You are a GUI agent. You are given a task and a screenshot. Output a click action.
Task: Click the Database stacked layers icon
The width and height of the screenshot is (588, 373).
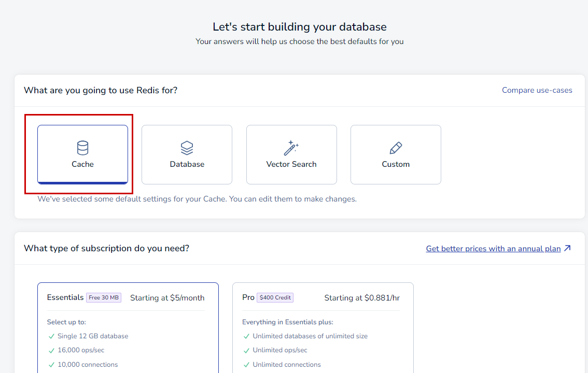coord(187,148)
